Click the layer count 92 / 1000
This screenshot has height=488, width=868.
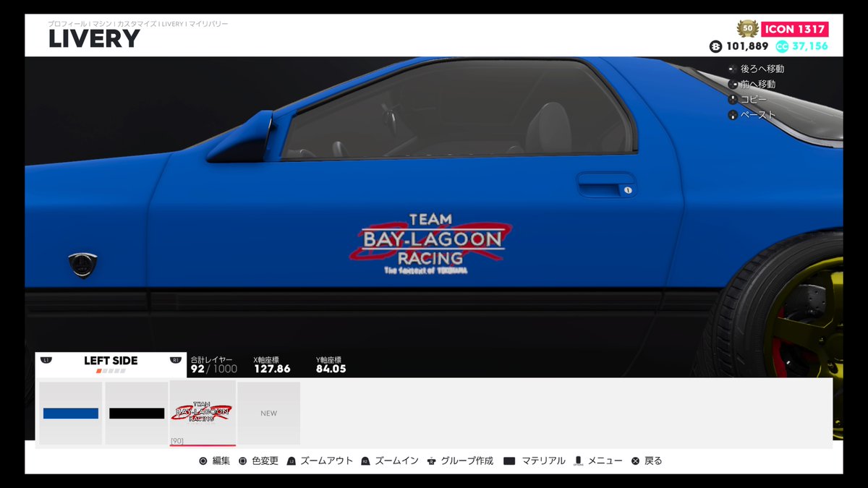coord(214,369)
